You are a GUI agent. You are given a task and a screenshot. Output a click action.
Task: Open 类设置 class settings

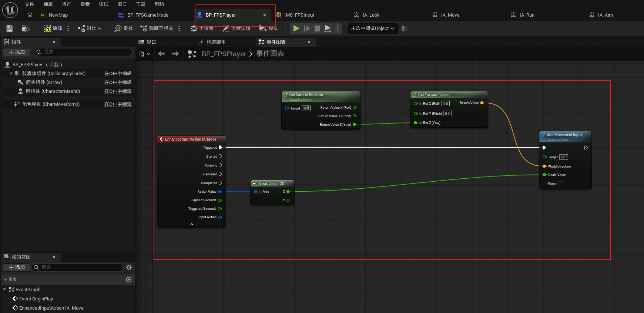[x=202, y=28]
